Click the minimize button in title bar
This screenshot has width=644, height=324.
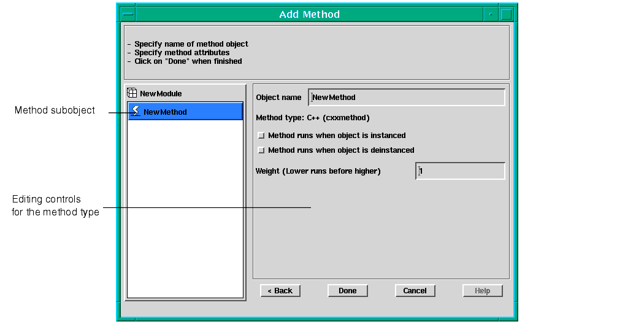click(x=491, y=14)
